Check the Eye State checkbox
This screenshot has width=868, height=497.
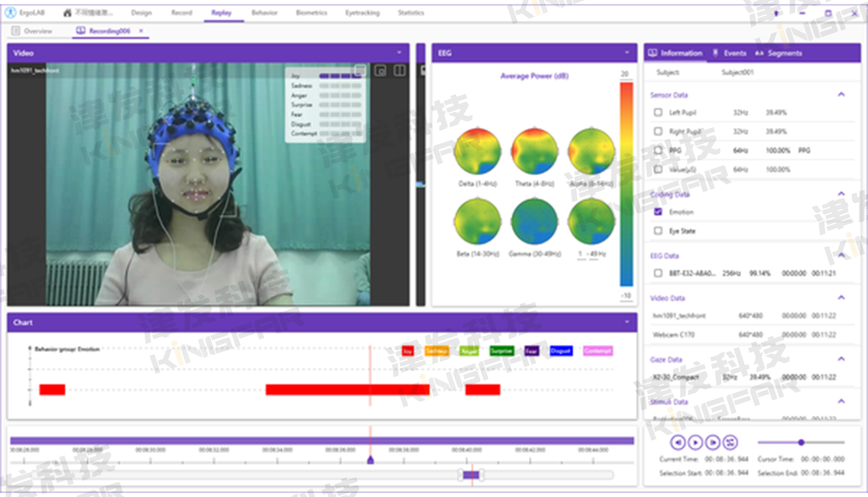(x=658, y=231)
